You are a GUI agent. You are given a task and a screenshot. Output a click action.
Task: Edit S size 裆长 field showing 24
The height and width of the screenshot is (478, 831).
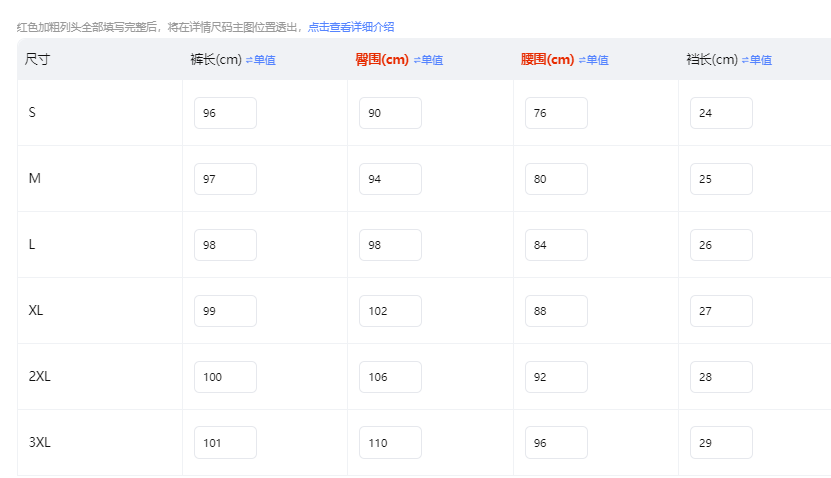coord(721,113)
